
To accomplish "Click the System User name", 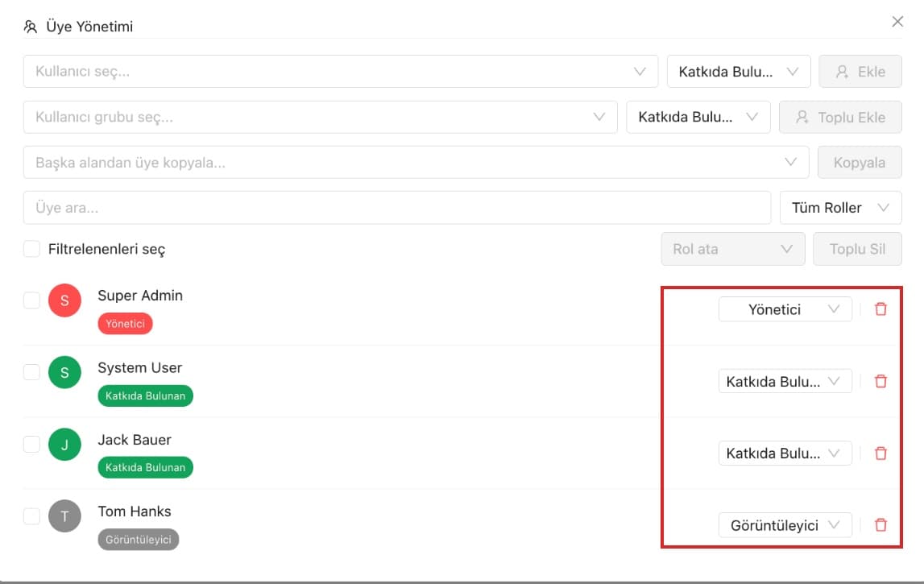I will click(x=139, y=367).
